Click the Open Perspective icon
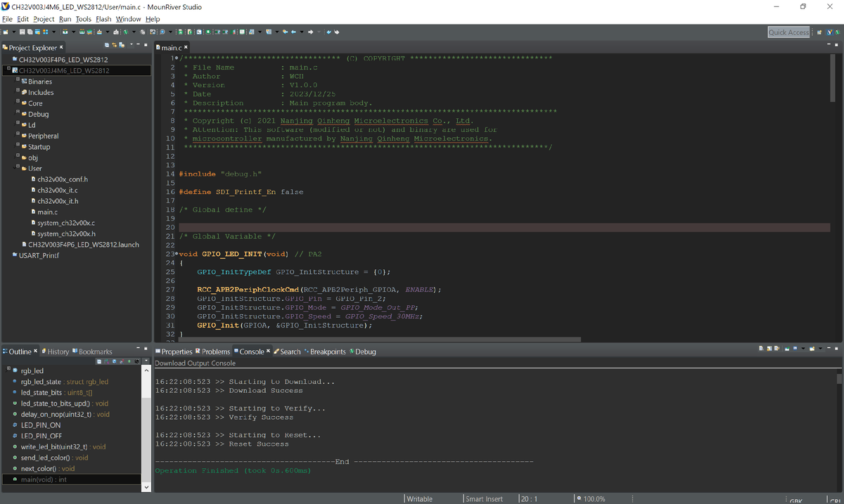Image resolution: width=844 pixels, height=504 pixels. point(818,32)
